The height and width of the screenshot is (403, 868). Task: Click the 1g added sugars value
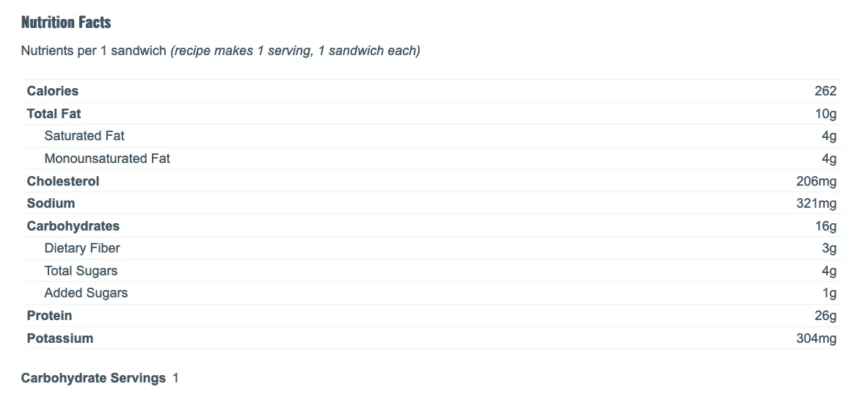point(829,293)
